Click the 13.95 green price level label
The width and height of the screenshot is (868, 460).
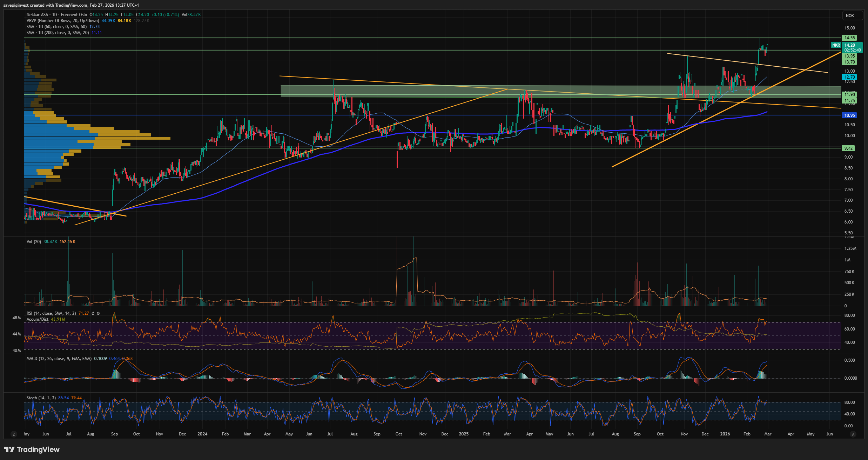pyautogui.click(x=849, y=56)
